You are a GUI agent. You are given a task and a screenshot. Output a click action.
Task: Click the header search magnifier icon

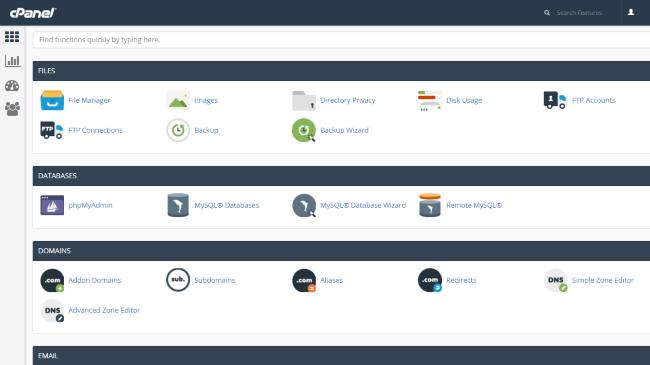[x=547, y=13]
